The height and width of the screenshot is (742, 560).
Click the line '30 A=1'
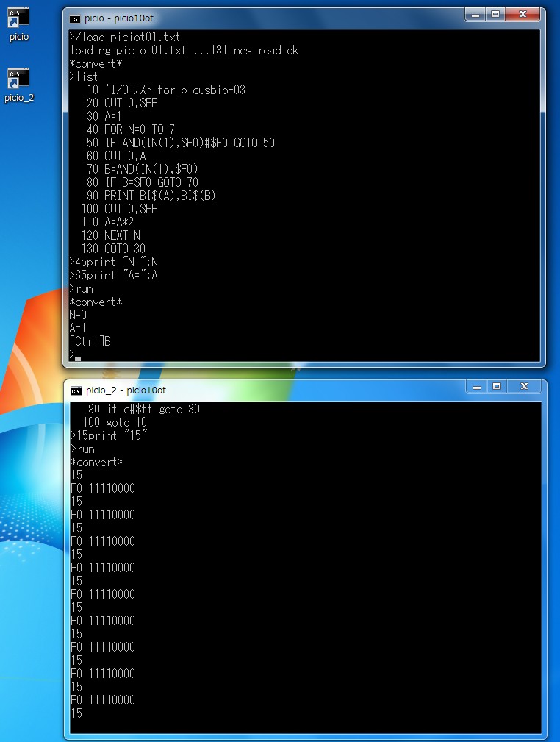[x=104, y=116]
